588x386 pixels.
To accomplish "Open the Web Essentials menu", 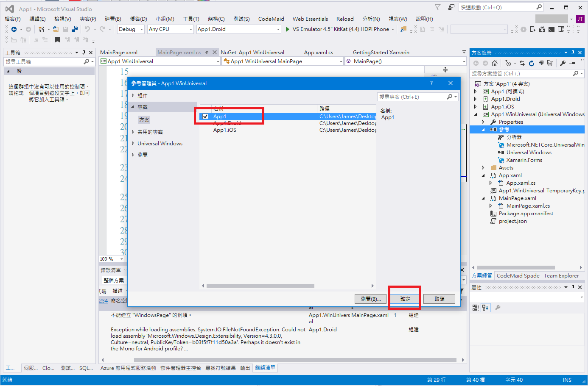I will click(310, 19).
